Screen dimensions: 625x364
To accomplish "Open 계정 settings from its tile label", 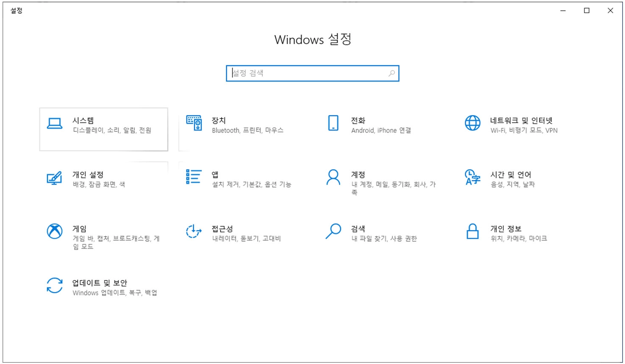I will click(x=358, y=174).
